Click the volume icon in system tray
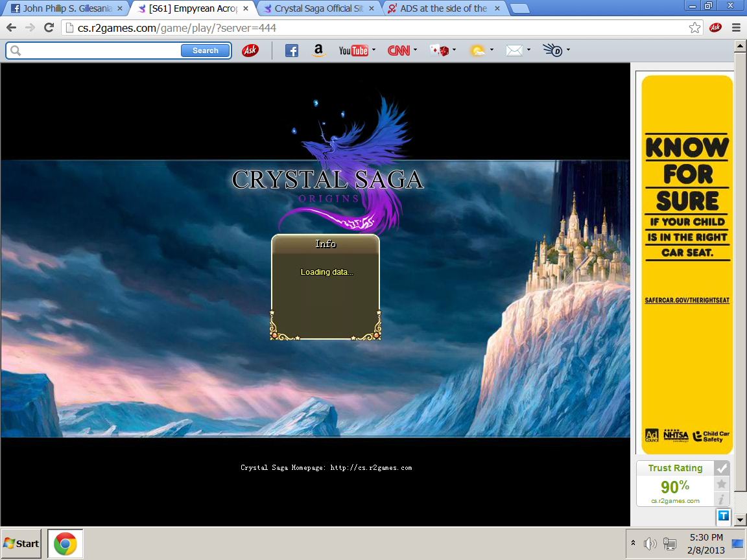This screenshot has height=560, width=747. coord(650,543)
